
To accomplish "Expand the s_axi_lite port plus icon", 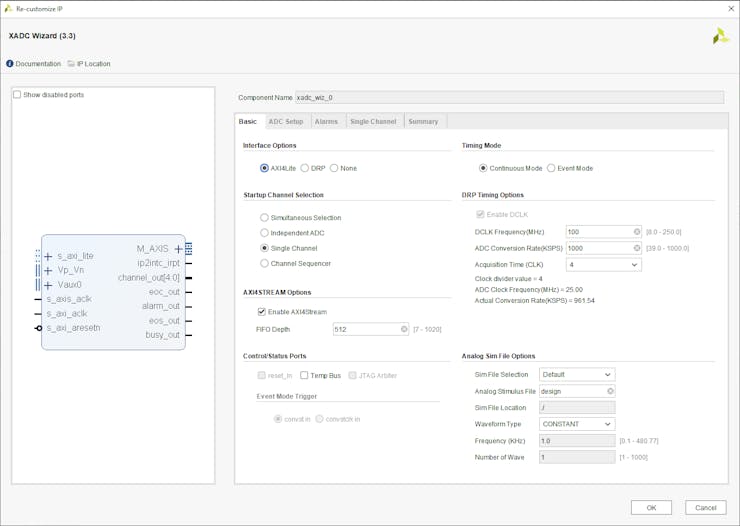I will 48,257.
